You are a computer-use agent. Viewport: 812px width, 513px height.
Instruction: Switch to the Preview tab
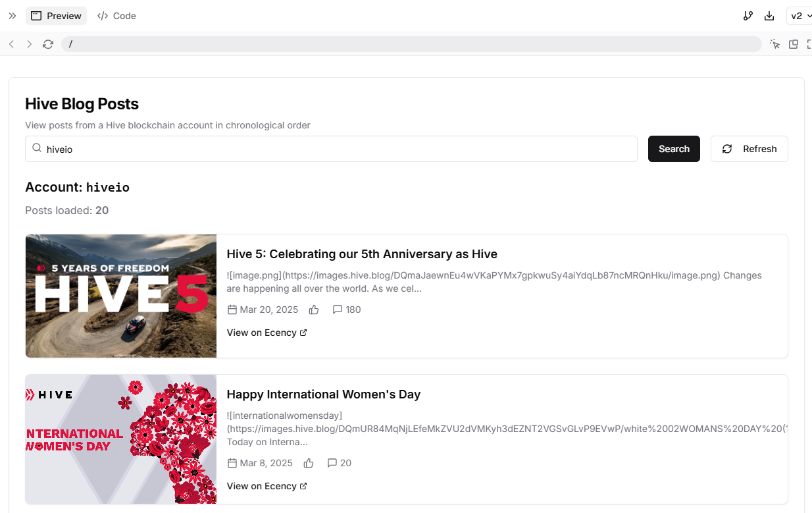tap(57, 16)
